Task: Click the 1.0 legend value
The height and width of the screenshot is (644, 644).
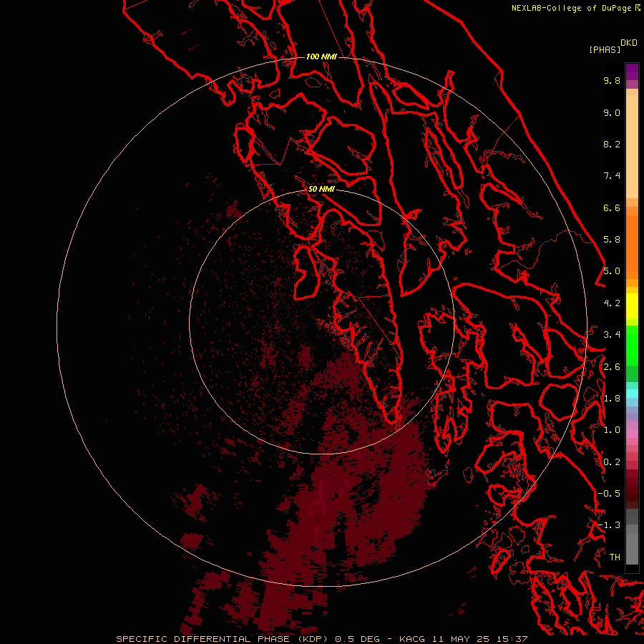Action: click(x=612, y=430)
